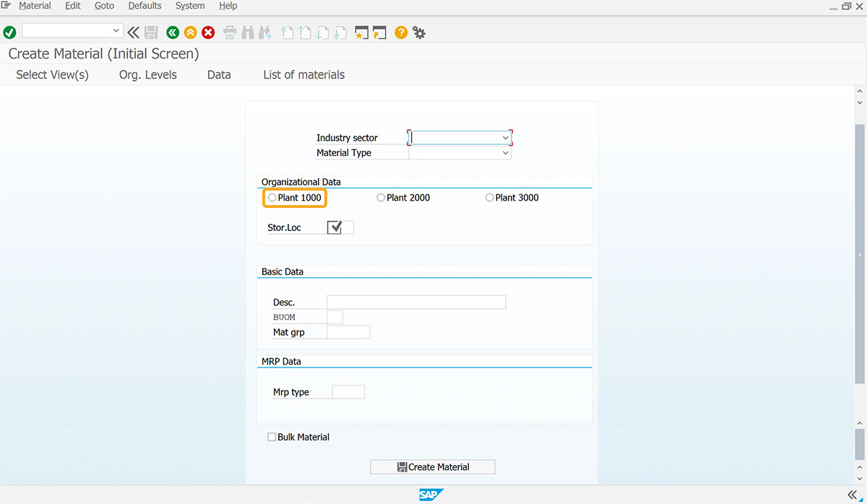Expand status bar with double-chevron icon
Viewport: 867px width, 504px height.
coord(852,494)
